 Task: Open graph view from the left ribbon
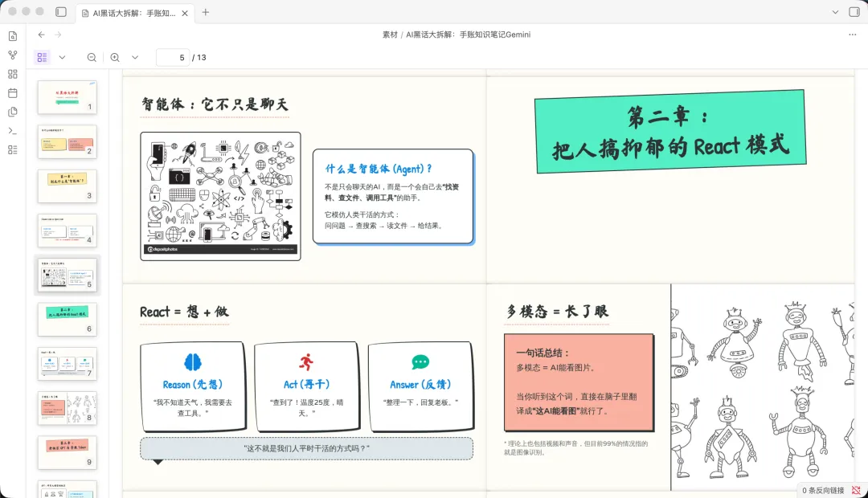coord(13,55)
